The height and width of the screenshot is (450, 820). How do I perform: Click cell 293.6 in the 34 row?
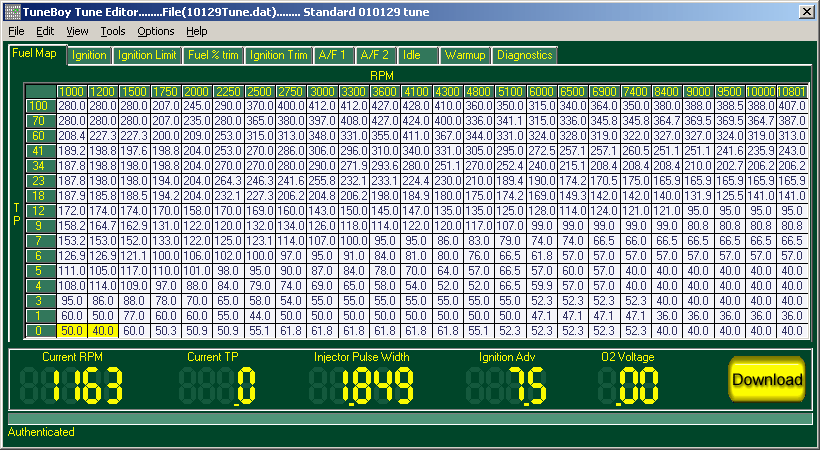coord(385,166)
